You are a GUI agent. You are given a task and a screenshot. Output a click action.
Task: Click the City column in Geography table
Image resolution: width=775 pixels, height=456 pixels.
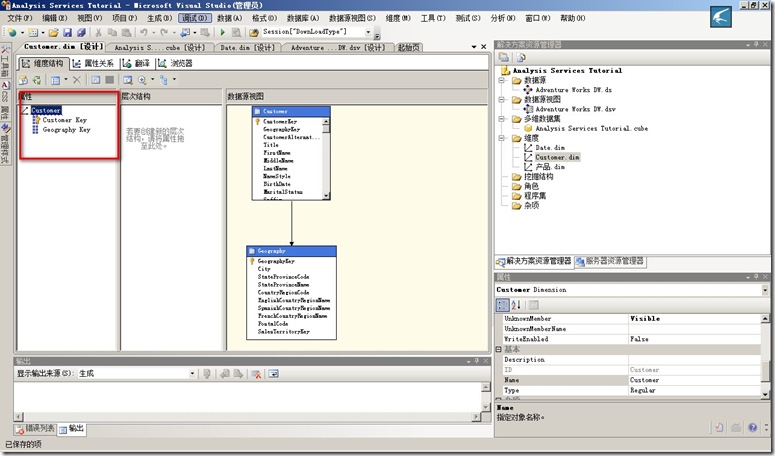tap(264, 269)
